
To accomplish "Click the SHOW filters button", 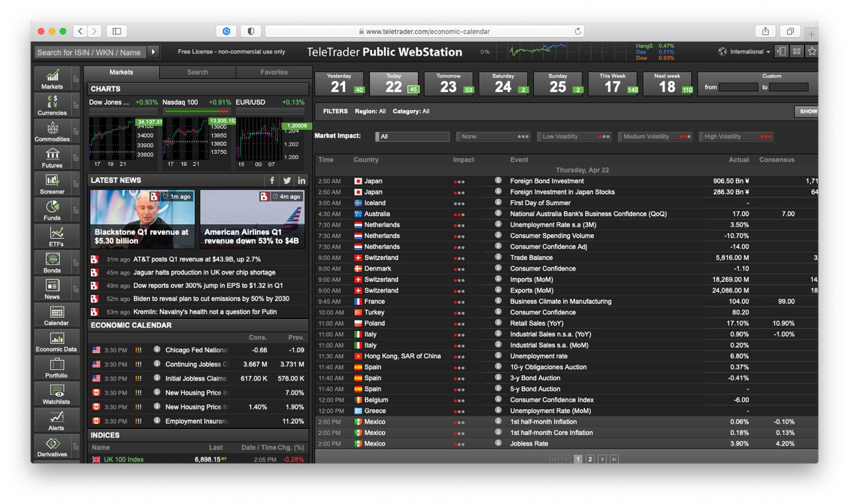I will click(807, 111).
